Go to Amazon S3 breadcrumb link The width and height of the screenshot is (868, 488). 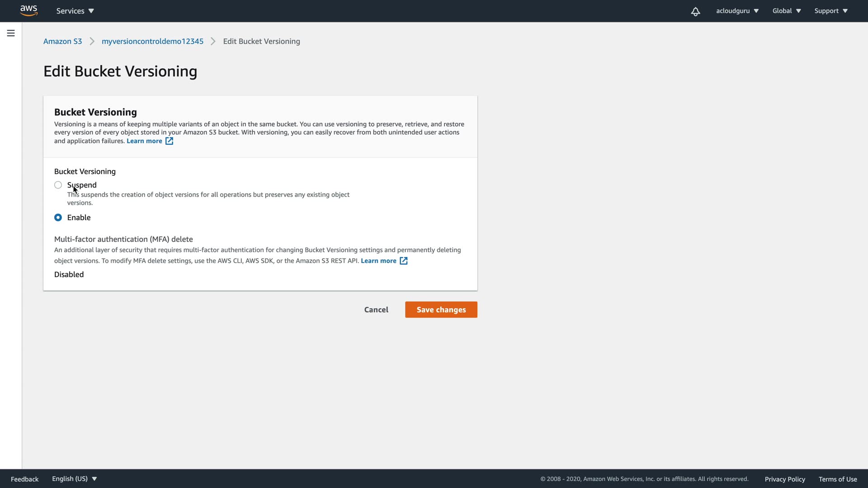tap(62, 41)
